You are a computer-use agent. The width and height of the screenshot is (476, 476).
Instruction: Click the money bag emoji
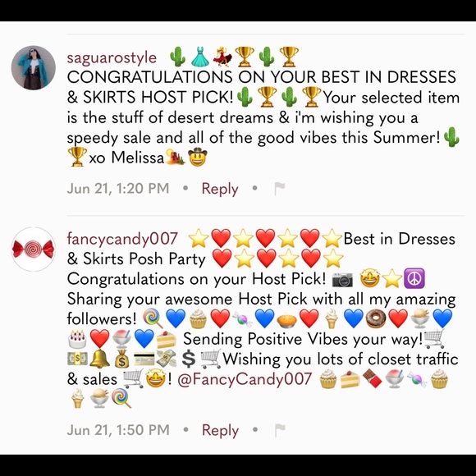click(121, 359)
